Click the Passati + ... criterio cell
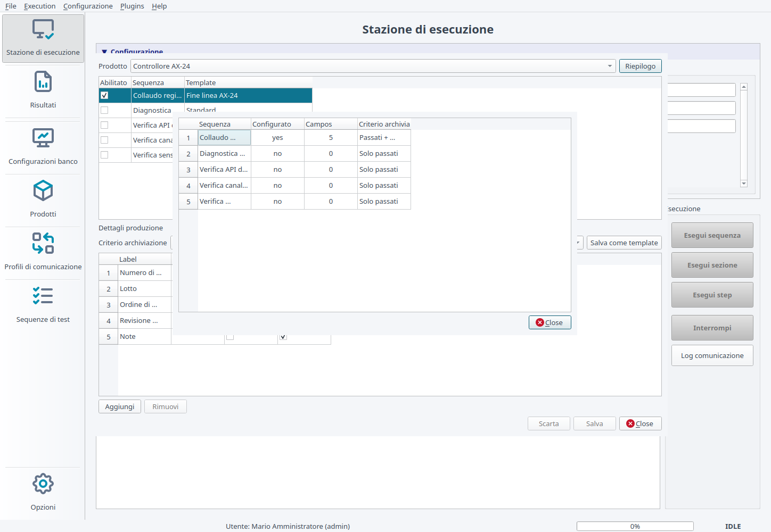 [x=384, y=138]
